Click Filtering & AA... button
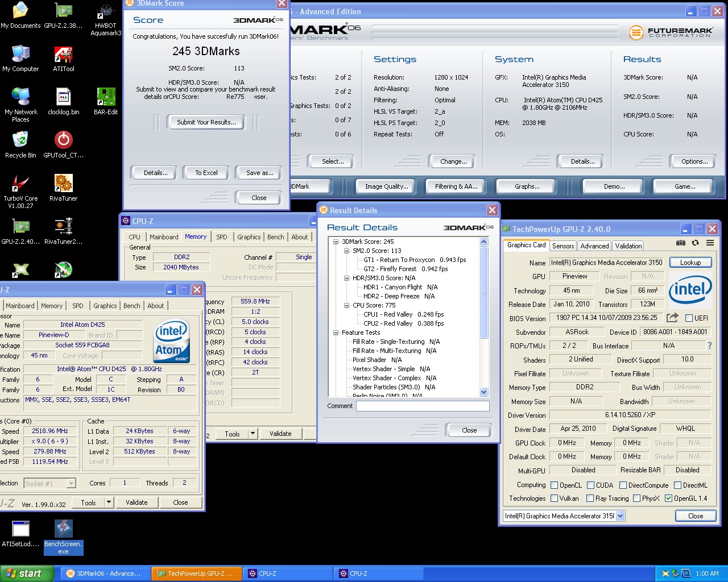728x582 pixels. coord(456,186)
